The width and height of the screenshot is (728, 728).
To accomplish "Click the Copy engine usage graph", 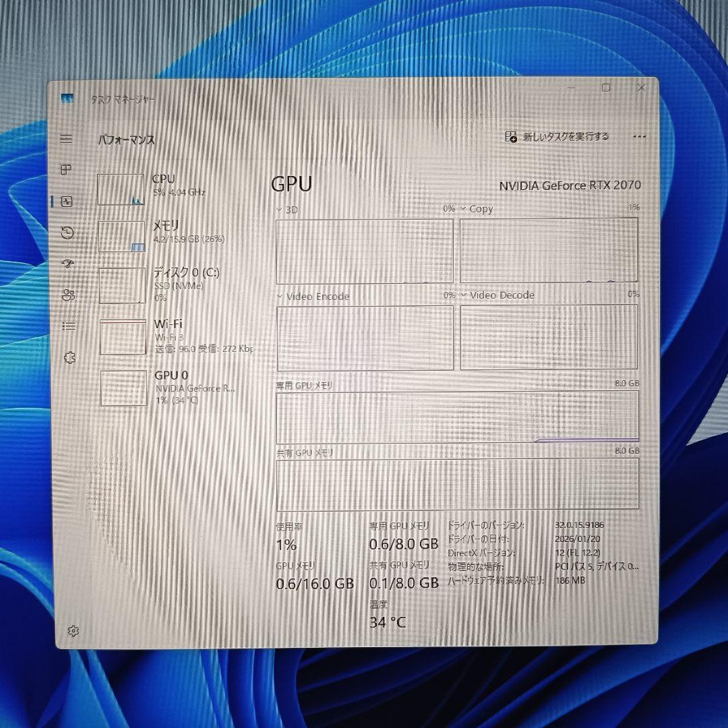I will coord(549,250).
